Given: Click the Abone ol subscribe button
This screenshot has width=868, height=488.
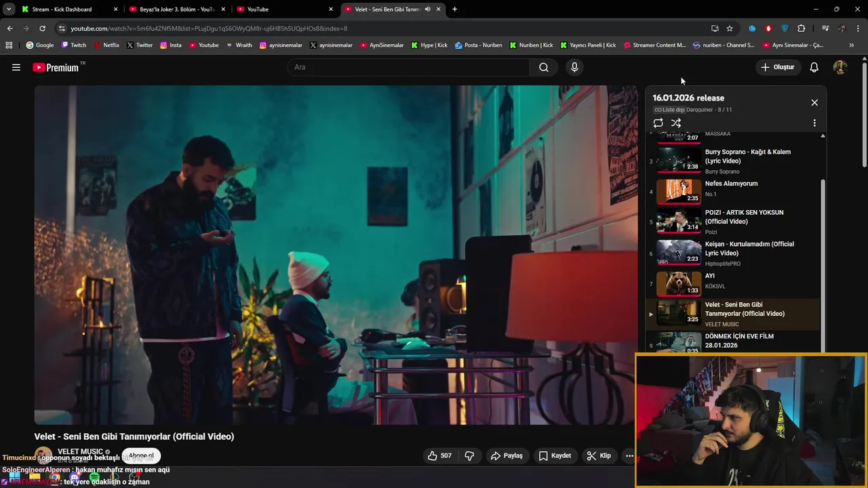Looking at the screenshot, I should 141,455.
